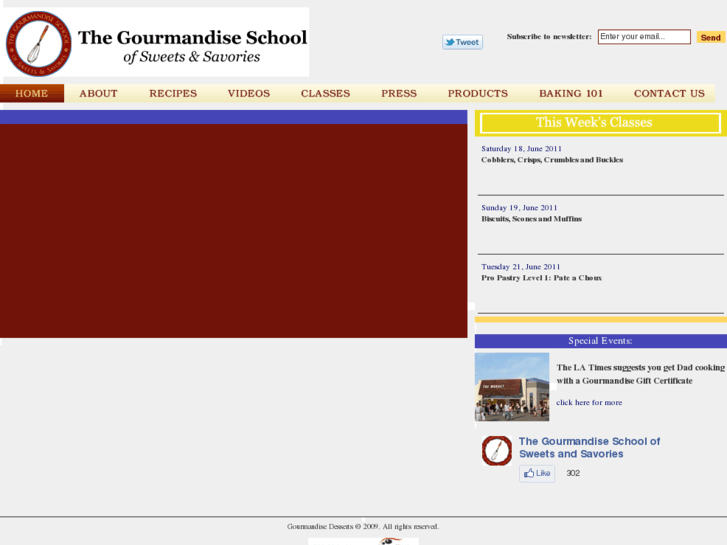The width and height of the screenshot is (727, 545).
Task: Go to the PRODUCTS page
Action: [x=478, y=93]
